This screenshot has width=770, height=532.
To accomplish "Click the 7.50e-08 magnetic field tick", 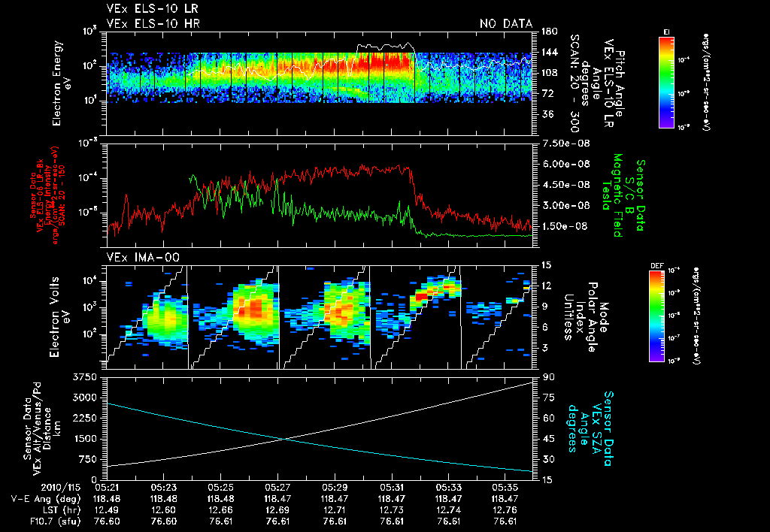I will click(x=566, y=144).
